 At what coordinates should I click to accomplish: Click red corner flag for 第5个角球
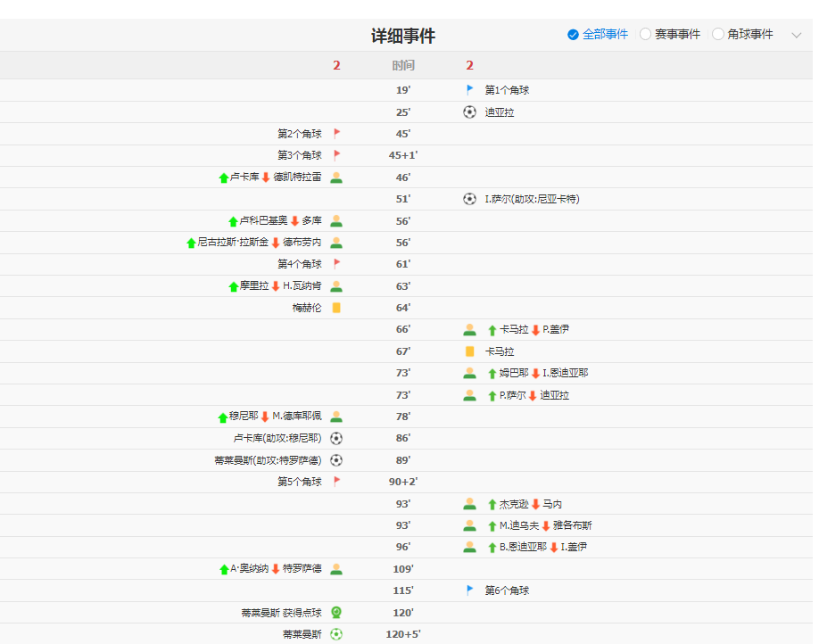point(337,482)
